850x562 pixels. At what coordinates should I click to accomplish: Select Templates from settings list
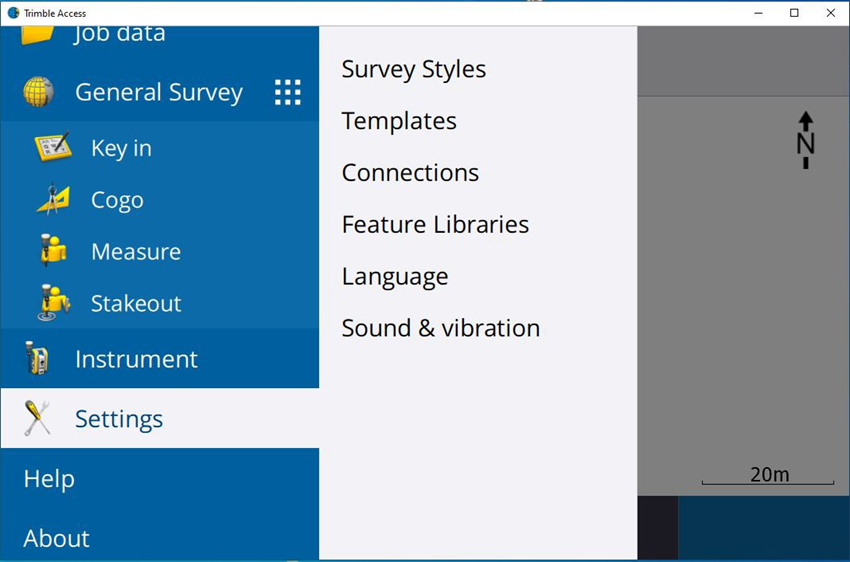399,121
